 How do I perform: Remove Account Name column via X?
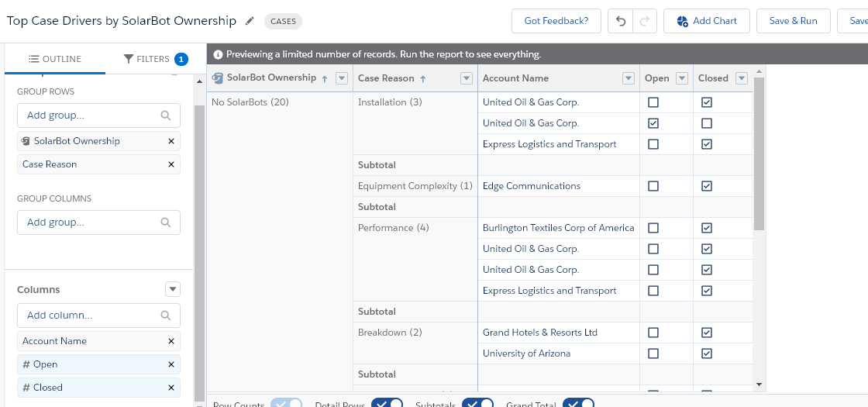[171, 341]
